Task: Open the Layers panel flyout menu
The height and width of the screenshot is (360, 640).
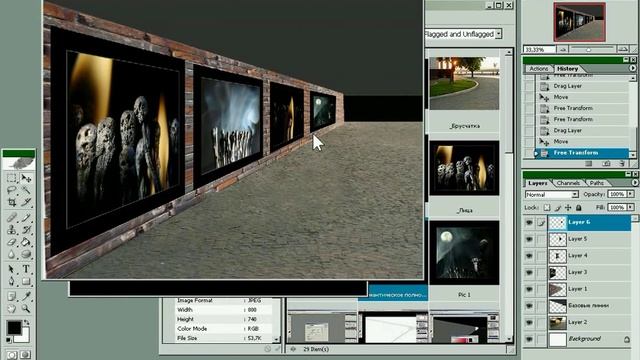Action: pyautogui.click(x=634, y=182)
